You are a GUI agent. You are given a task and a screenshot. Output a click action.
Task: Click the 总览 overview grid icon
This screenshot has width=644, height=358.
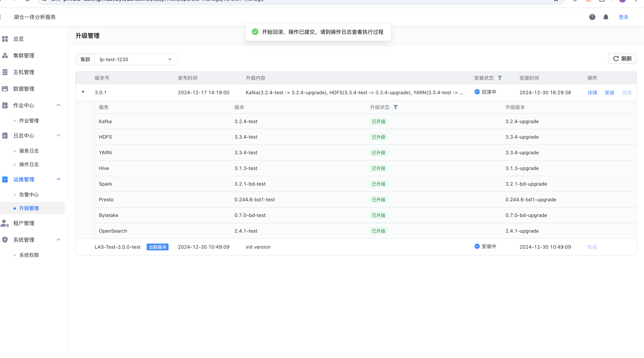click(x=5, y=39)
